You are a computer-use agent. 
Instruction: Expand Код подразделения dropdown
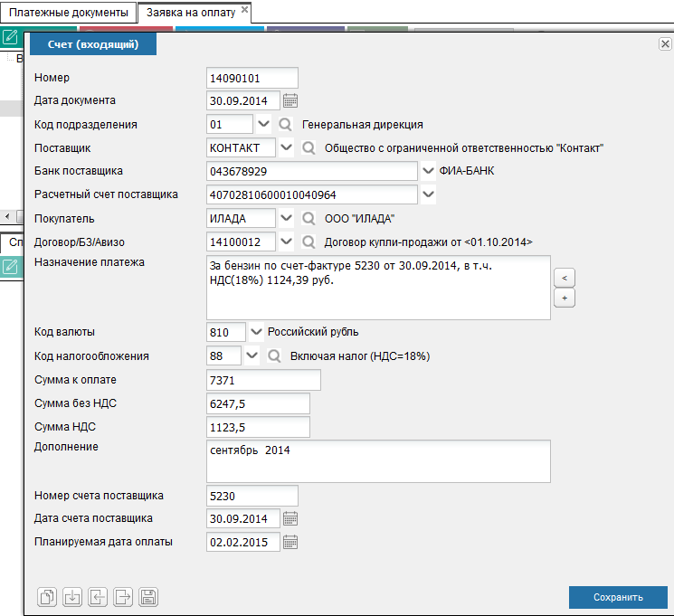263,125
